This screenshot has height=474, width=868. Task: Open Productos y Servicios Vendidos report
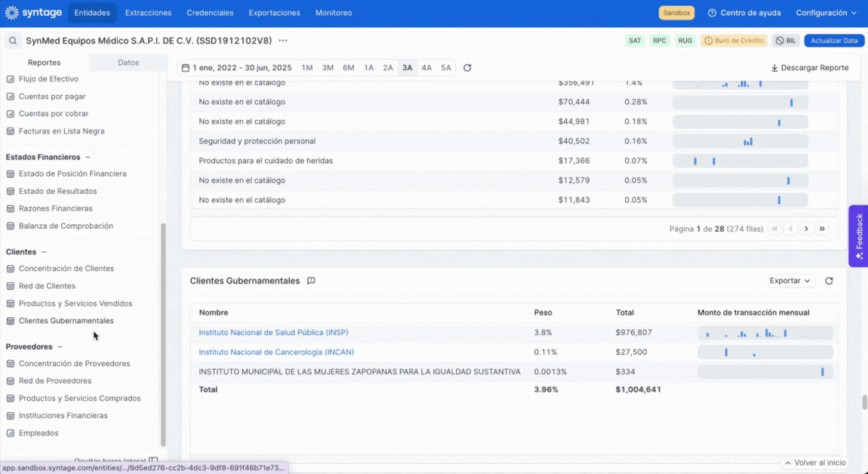75,303
